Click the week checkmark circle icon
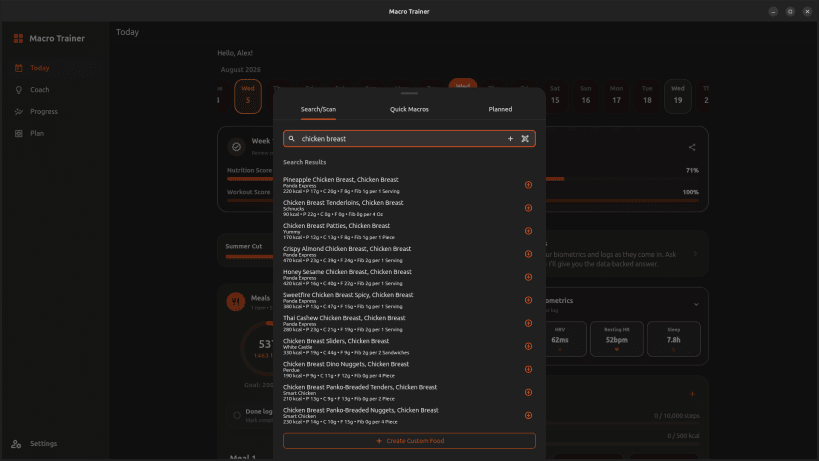 236,147
